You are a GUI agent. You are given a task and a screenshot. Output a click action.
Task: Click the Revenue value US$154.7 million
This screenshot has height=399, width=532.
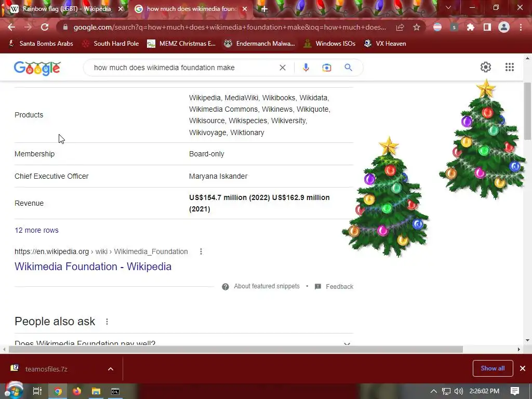[x=259, y=203]
